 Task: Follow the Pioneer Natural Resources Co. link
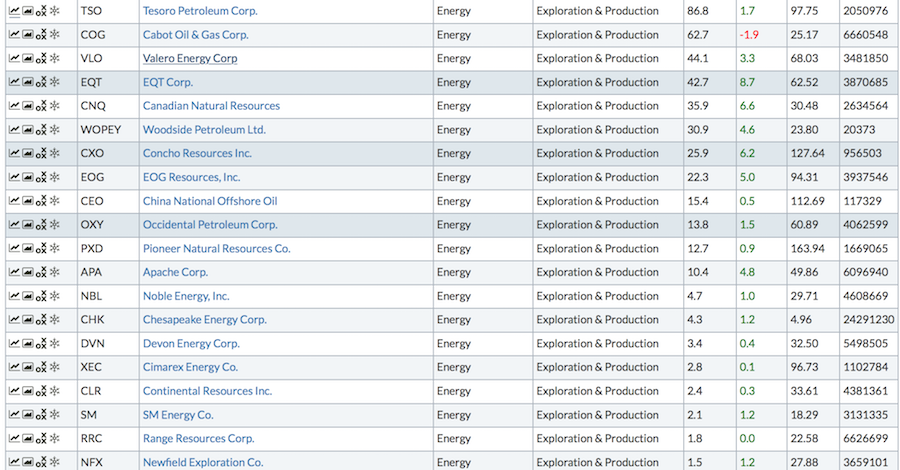(216, 248)
